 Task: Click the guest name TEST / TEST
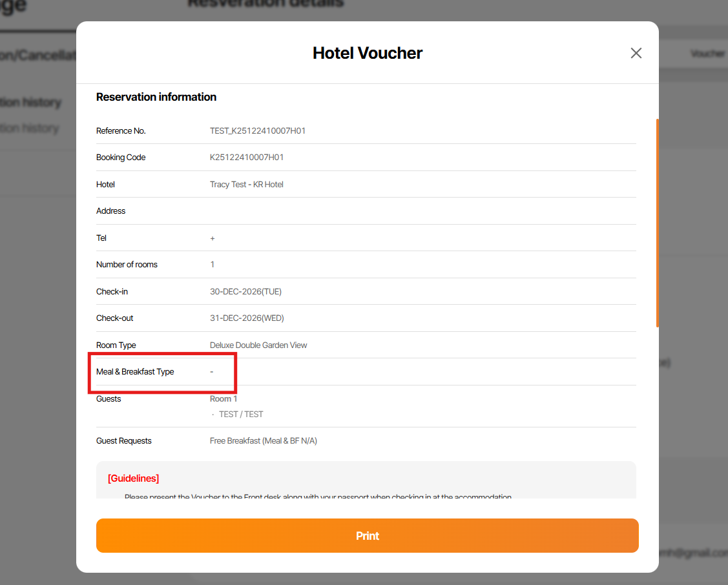click(241, 415)
